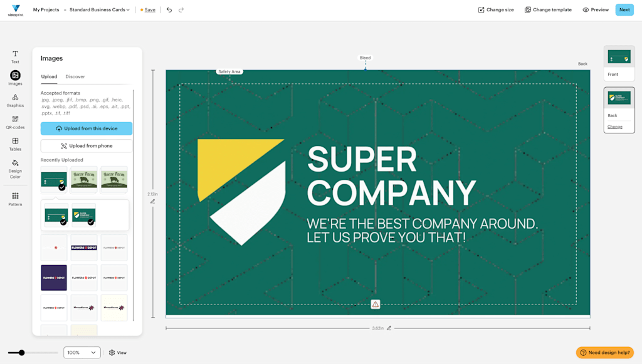Screen dimensions: 642x364
Task: Open the Graphics tool
Action: 15,101
